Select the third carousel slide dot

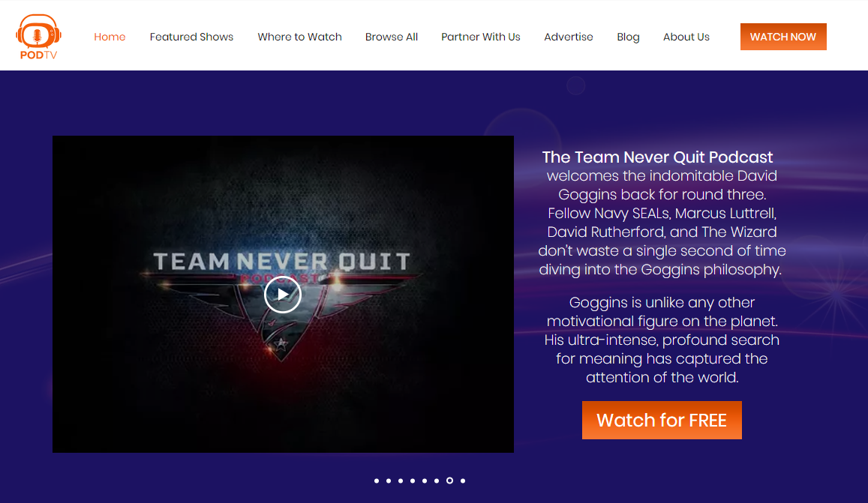(x=401, y=481)
